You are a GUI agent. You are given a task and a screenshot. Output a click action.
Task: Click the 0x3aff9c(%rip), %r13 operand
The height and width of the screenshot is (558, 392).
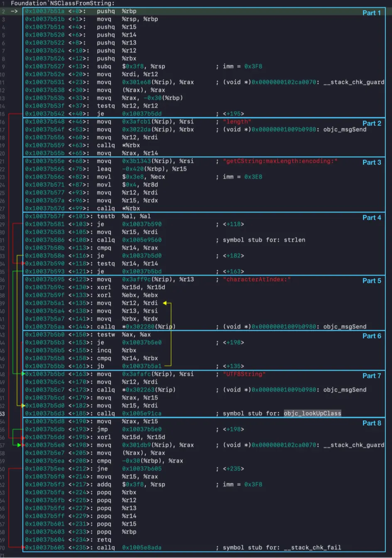tap(158, 279)
